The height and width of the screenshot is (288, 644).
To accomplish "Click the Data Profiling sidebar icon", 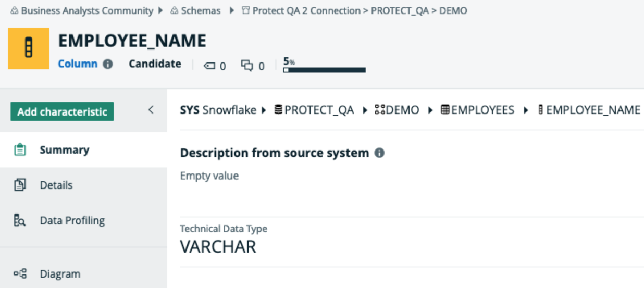I will pos(20,220).
